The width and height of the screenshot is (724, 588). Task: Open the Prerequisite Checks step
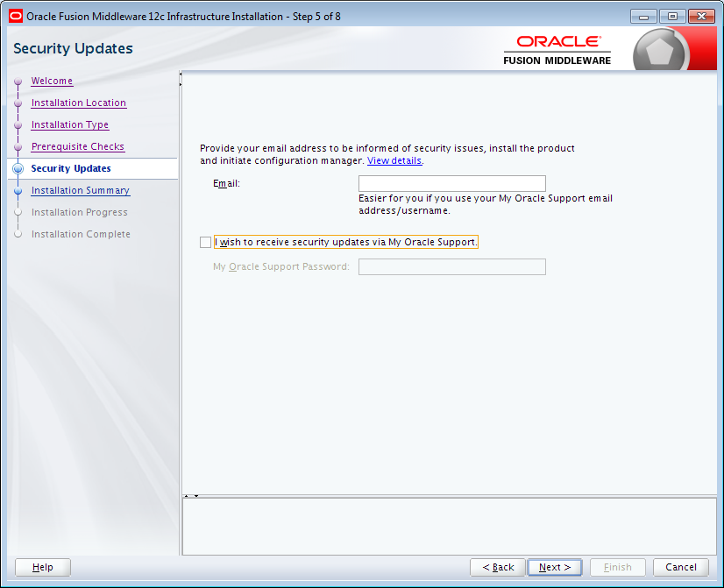[x=77, y=146]
